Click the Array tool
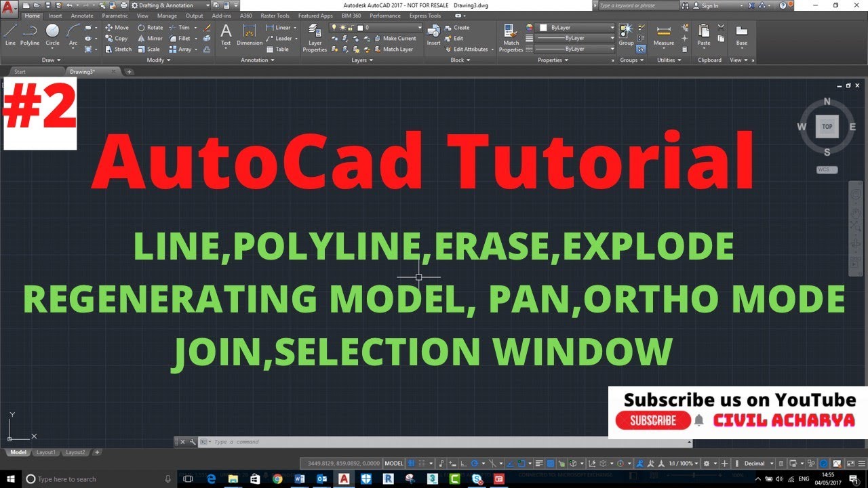868x488 pixels. (x=180, y=49)
